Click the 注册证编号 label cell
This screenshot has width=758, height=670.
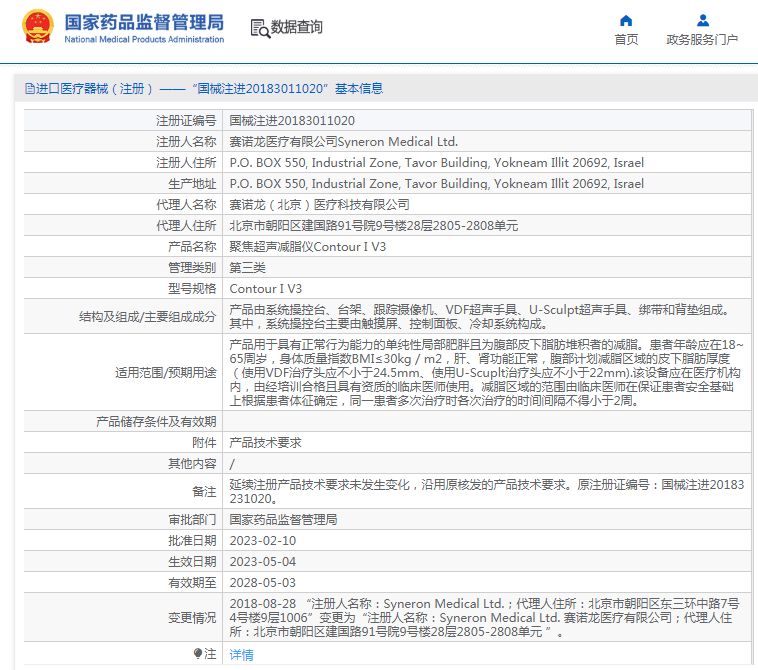point(123,121)
